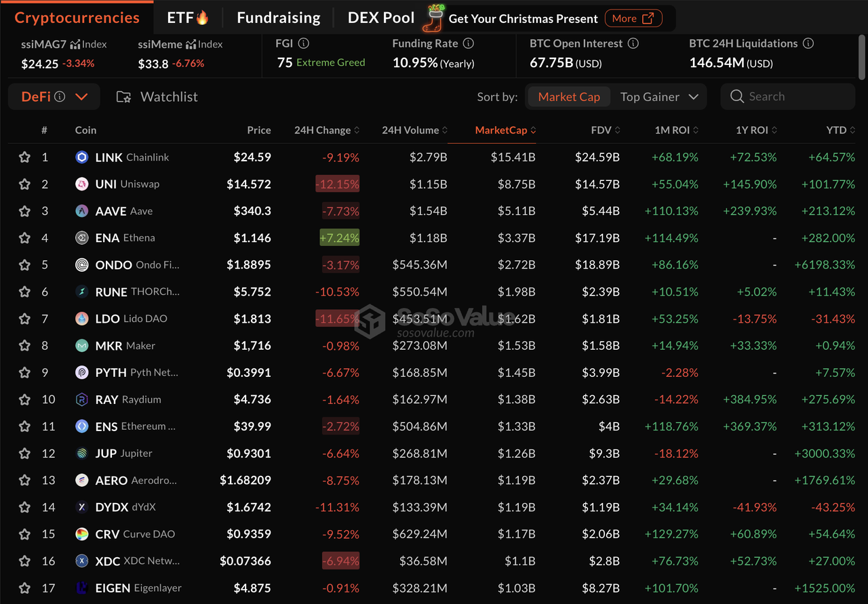Open the Watchlist view
Viewport: 868px width, 604px height.
[x=157, y=97]
